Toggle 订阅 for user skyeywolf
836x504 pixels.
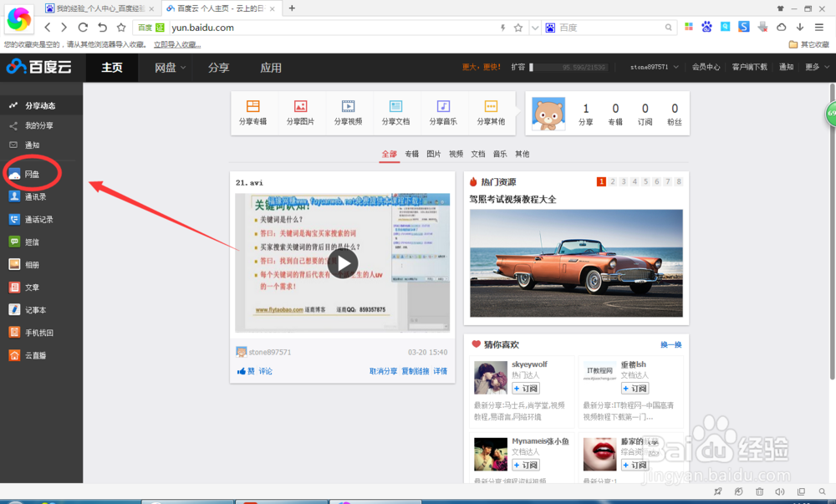click(x=525, y=388)
